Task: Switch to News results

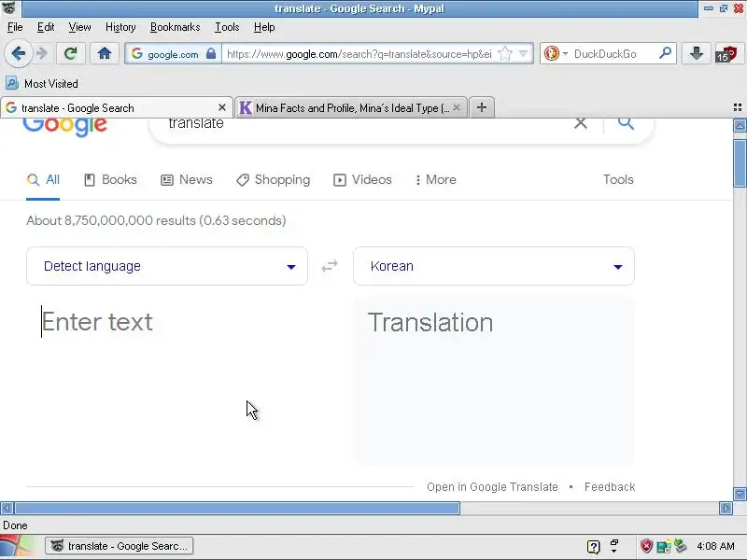Action: coord(187,180)
